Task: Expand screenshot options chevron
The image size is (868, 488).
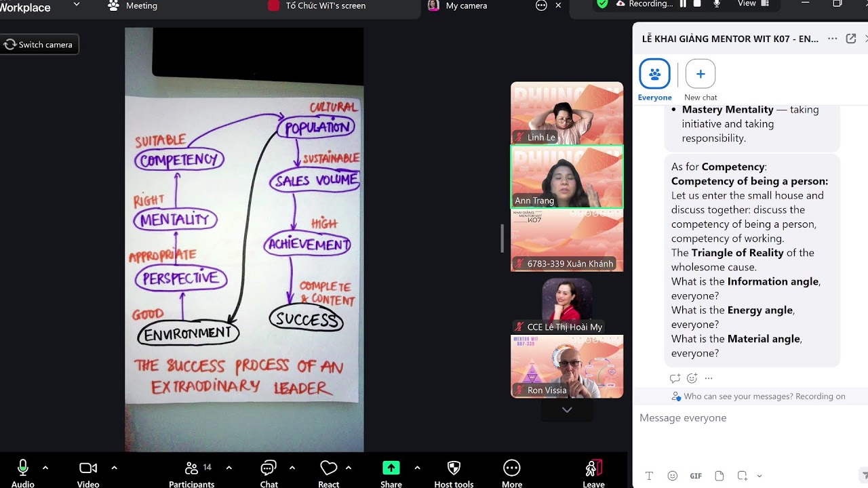Action: 759,476
